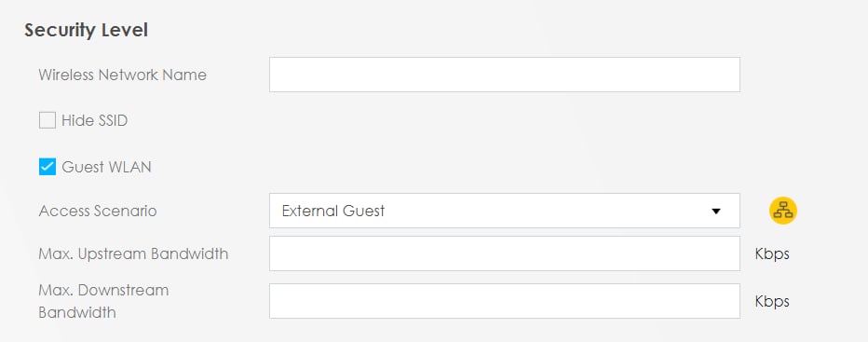Enable the Hide SSID checkbox
Image resolution: width=868 pixels, height=342 pixels.
[x=47, y=120]
